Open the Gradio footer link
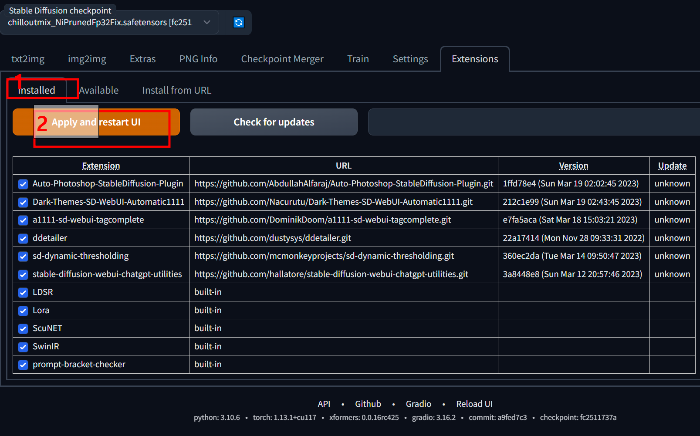700x436 pixels. pyautogui.click(x=418, y=404)
